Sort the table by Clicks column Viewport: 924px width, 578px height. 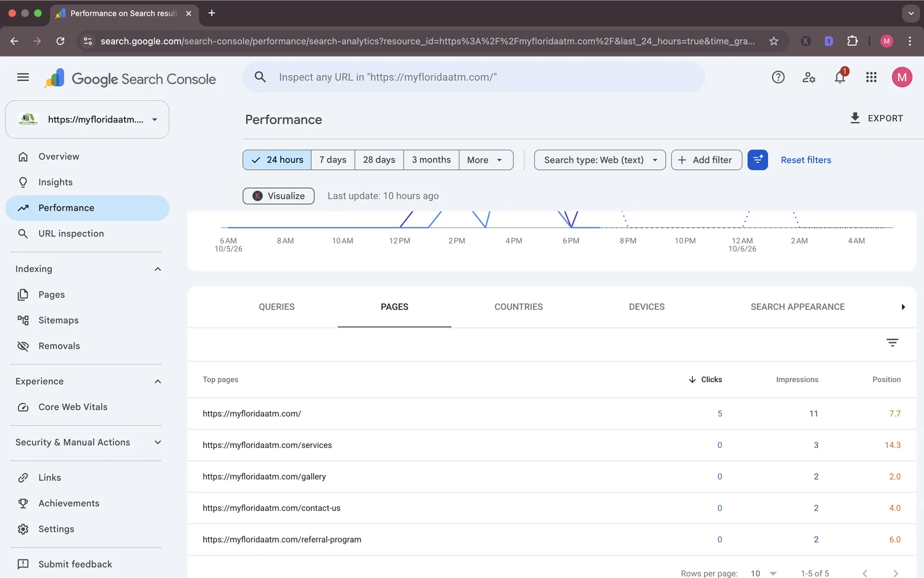tap(705, 380)
